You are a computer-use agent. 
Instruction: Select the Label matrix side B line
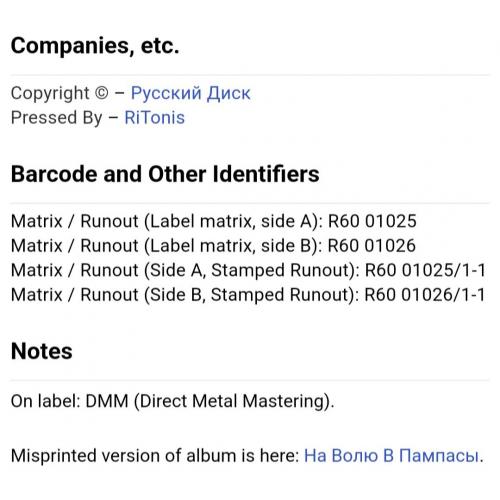point(213,246)
